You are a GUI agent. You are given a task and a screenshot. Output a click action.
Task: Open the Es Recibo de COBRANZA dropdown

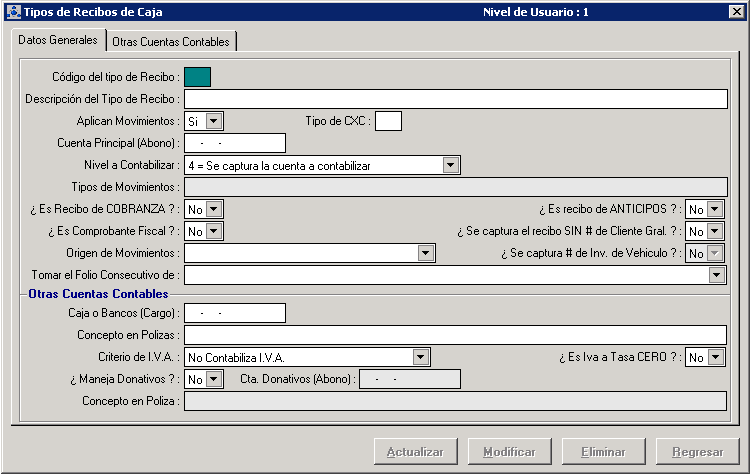tap(214, 209)
